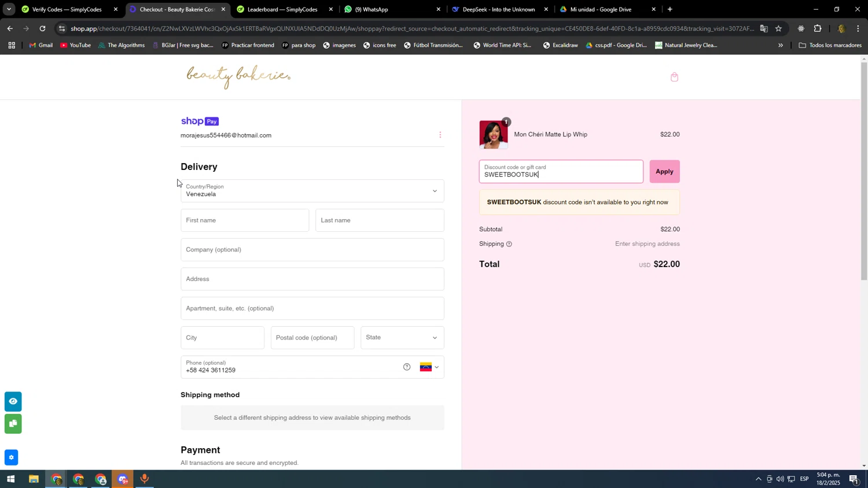This screenshot has height=488, width=868.
Task: Open Shop Pay account options menu
Action: pyautogui.click(x=440, y=135)
